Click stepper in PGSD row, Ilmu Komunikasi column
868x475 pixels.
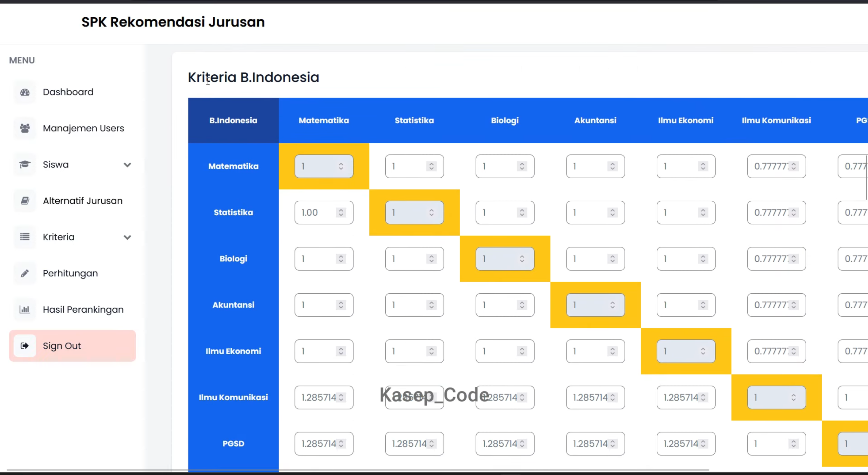(x=794, y=443)
